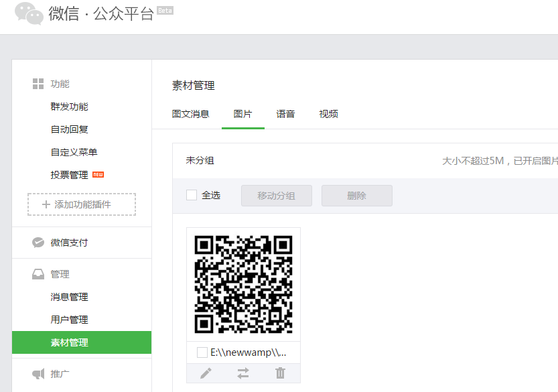Open 投票管理 in the sidebar
Image resolution: width=558 pixels, height=392 pixels.
70,175
